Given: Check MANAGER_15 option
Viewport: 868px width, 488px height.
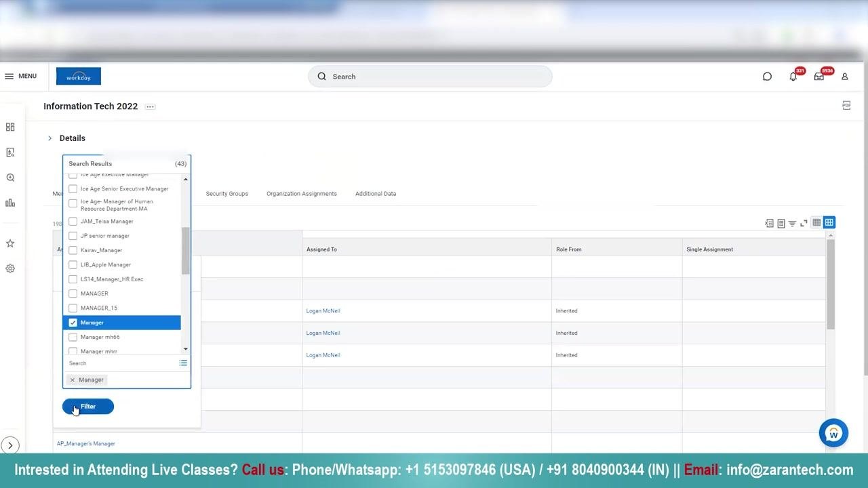Looking at the screenshot, I should pyautogui.click(x=73, y=308).
